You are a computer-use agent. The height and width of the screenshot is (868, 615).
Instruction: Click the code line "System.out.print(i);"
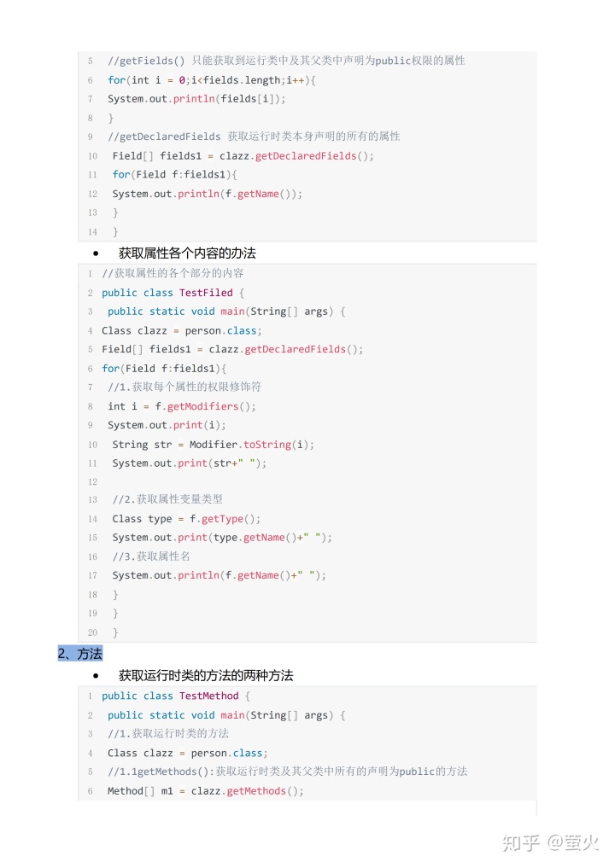click(x=167, y=426)
